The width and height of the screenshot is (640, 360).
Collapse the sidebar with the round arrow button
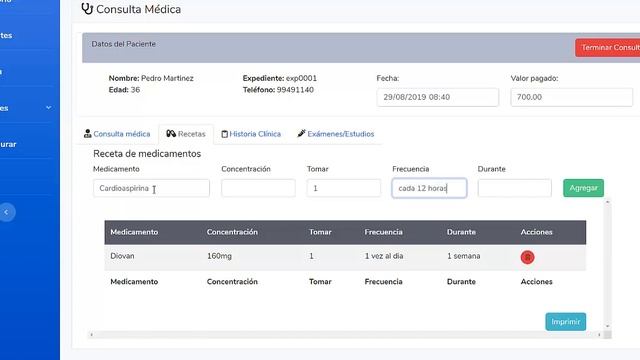tap(7, 212)
